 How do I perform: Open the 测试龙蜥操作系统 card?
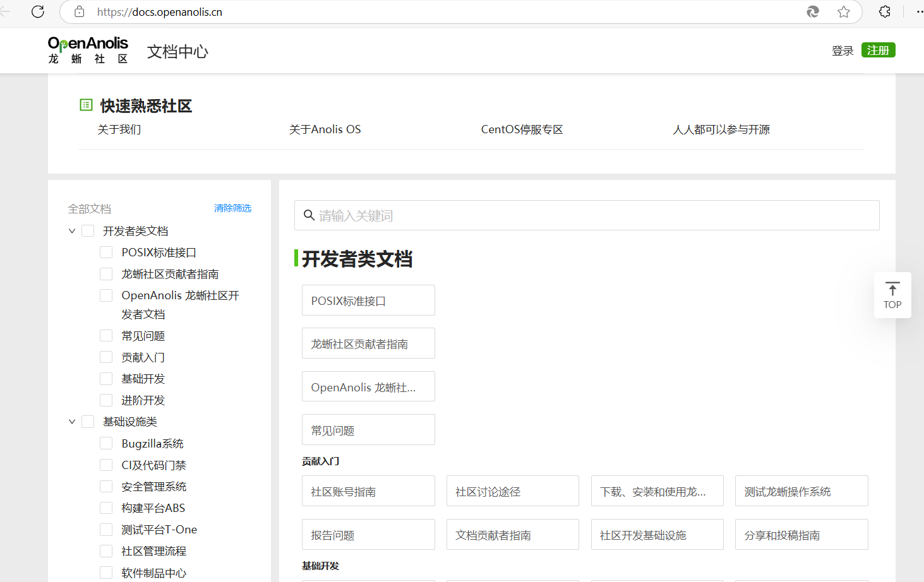(x=801, y=491)
